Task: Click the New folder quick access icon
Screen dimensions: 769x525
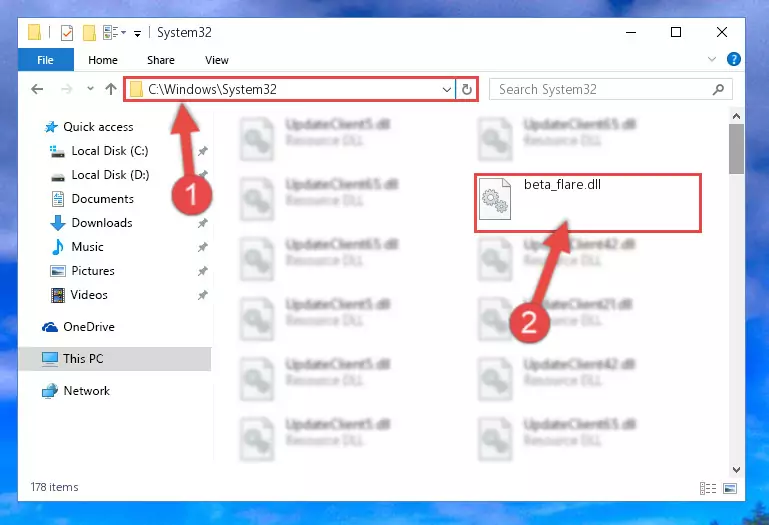Action: (x=89, y=33)
